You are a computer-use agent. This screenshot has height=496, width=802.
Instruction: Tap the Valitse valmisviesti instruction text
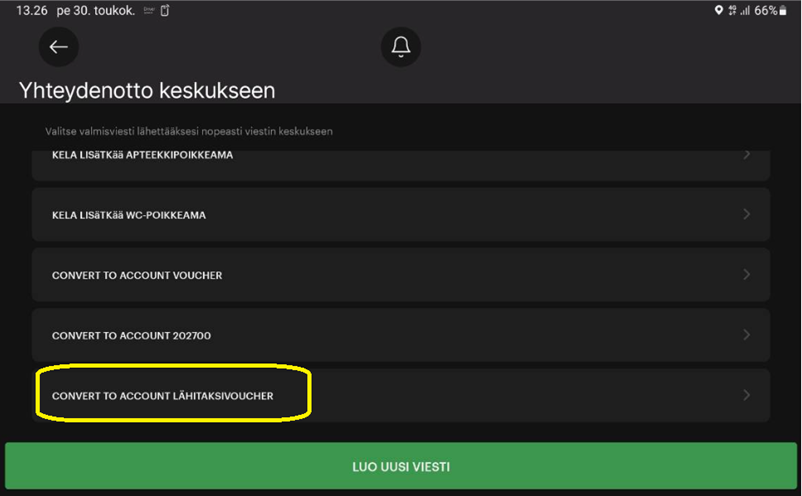point(189,131)
